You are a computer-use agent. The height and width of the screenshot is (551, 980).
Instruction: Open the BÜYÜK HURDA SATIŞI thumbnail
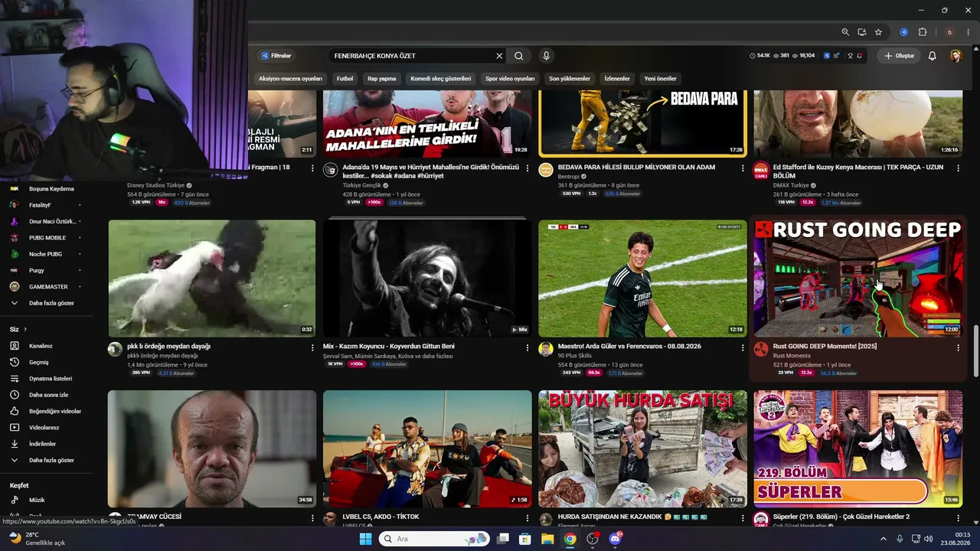click(642, 449)
